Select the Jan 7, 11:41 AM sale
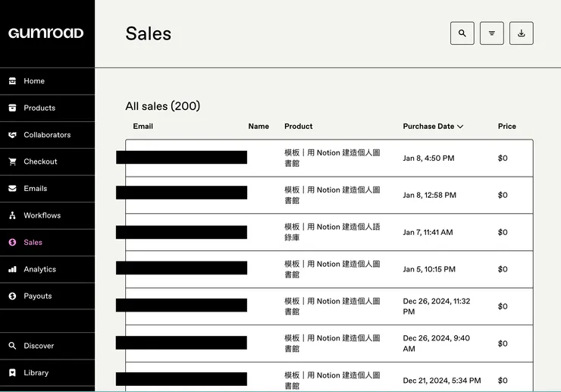 428,233
